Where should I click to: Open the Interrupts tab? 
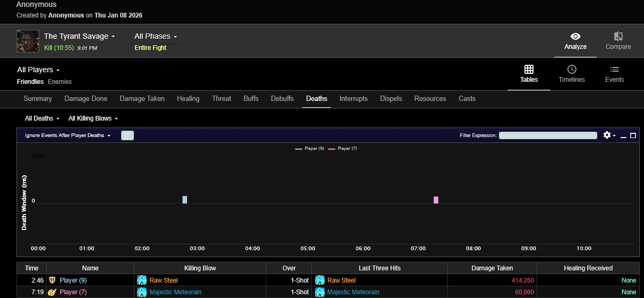tap(354, 99)
